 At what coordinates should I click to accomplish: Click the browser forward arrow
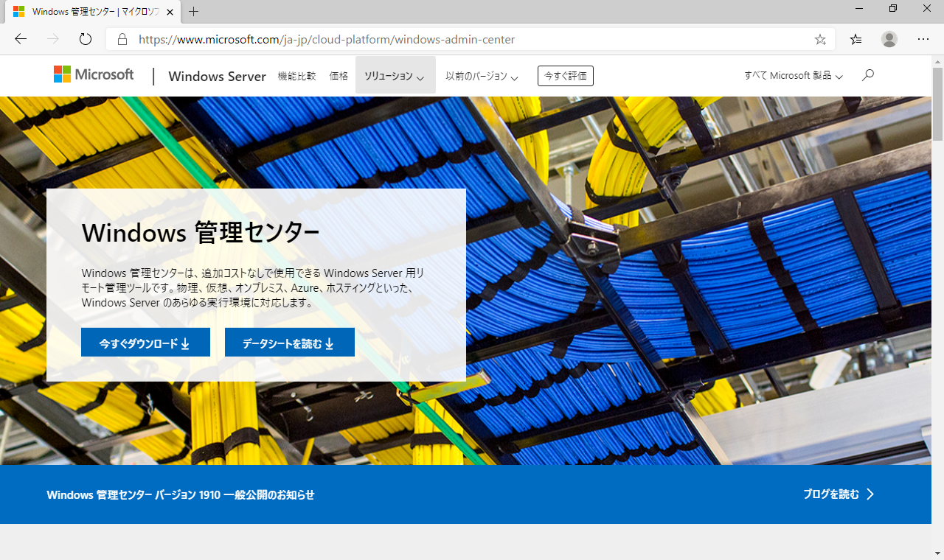tap(53, 39)
